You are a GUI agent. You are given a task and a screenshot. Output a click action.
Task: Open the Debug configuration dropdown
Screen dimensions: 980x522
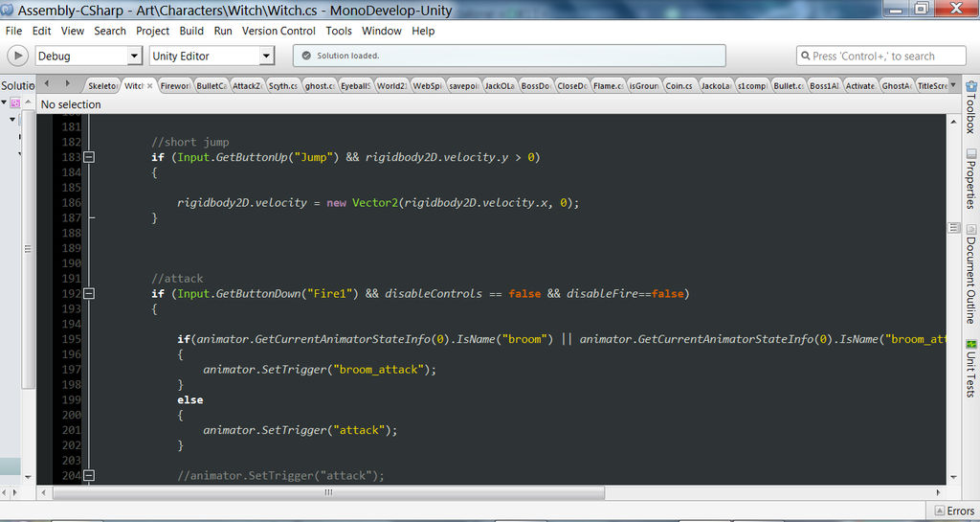[x=89, y=56]
